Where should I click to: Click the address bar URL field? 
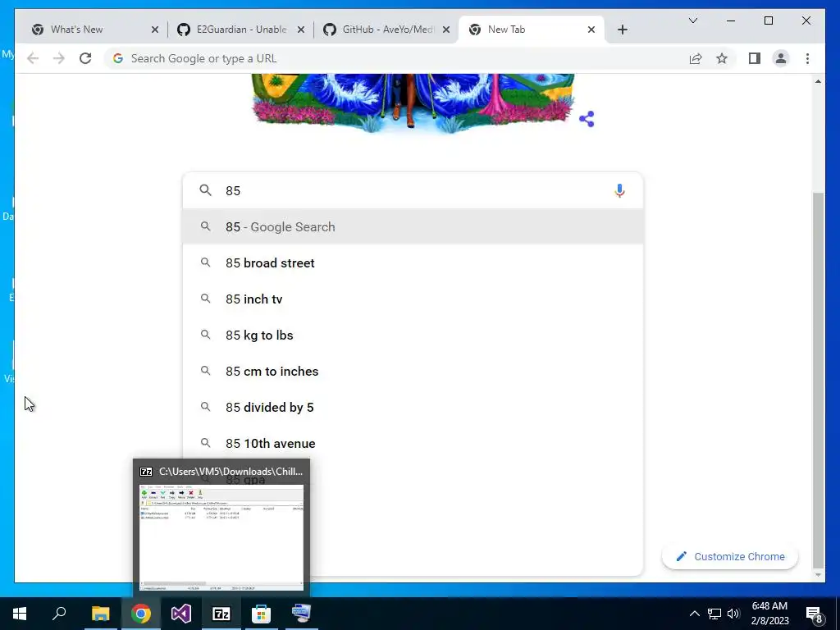click(396, 58)
